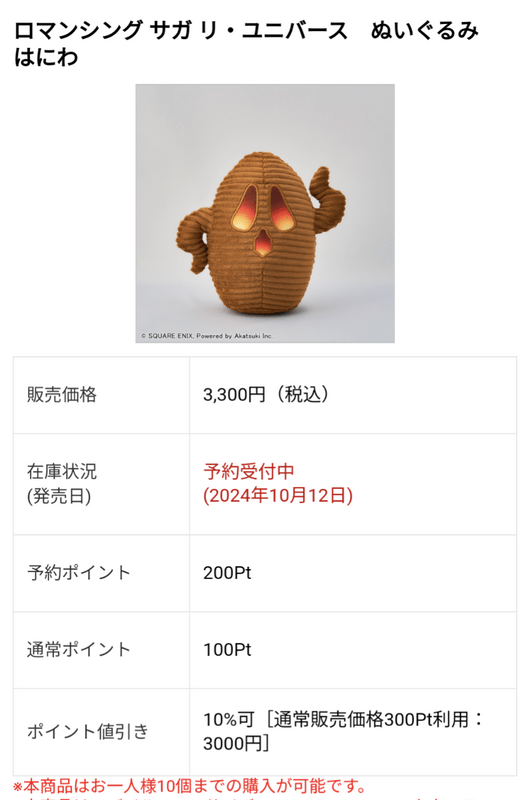Image resolution: width=529 pixels, height=800 pixels.
Task: Click the SQUARE ENIX copyright caption on image
Action: click(207, 336)
